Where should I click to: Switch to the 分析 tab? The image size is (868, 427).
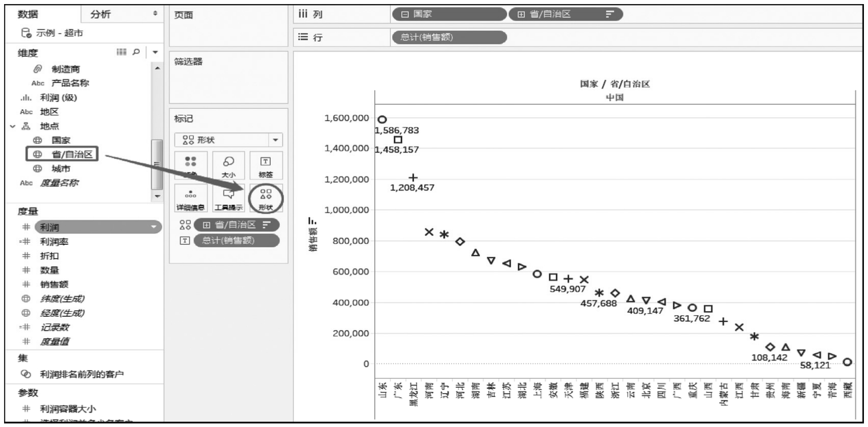coord(100,14)
